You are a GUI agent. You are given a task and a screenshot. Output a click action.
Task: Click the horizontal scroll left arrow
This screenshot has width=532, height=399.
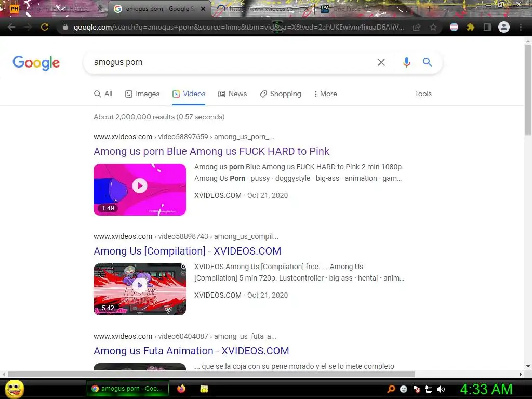click(4, 374)
